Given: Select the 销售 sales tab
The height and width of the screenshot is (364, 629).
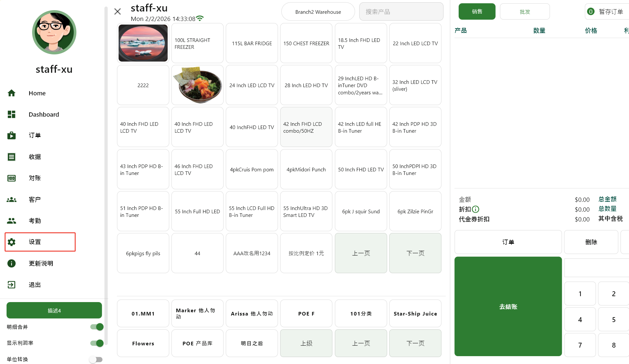Looking at the screenshot, I should 477,12.
